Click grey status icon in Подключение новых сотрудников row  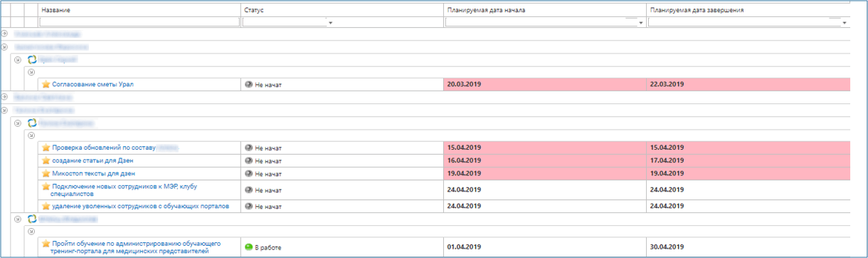[248, 190]
